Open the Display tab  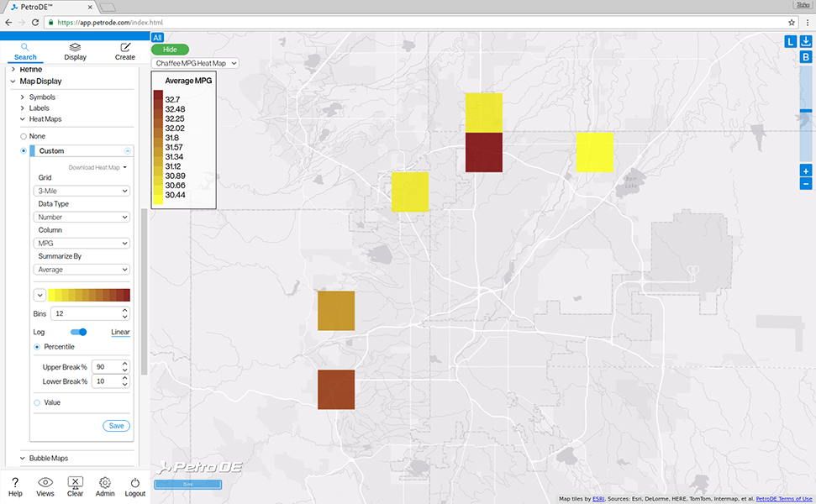75,52
